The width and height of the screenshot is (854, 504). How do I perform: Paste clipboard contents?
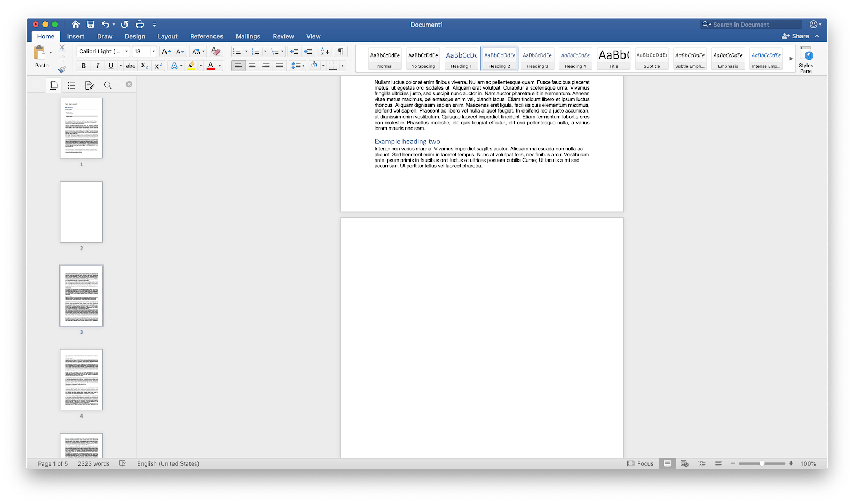click(41, 57)
